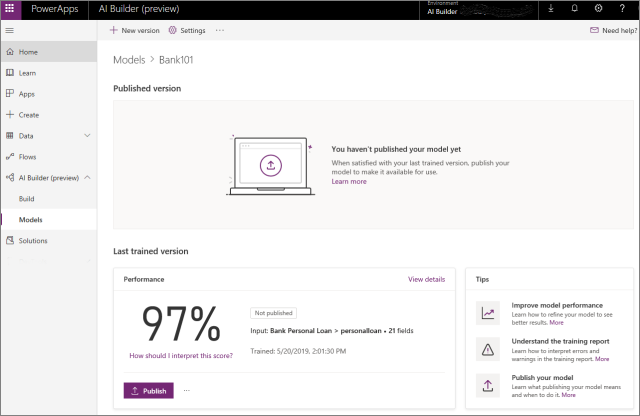Open ellipsis menu next to Publish button
Screen dimensions: 640x416
(x=187, y=390)
